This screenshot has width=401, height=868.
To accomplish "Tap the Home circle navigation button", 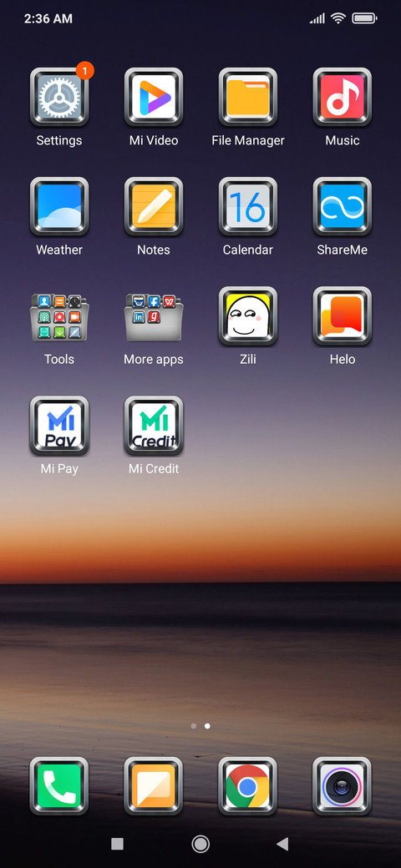I will [200, 844].
